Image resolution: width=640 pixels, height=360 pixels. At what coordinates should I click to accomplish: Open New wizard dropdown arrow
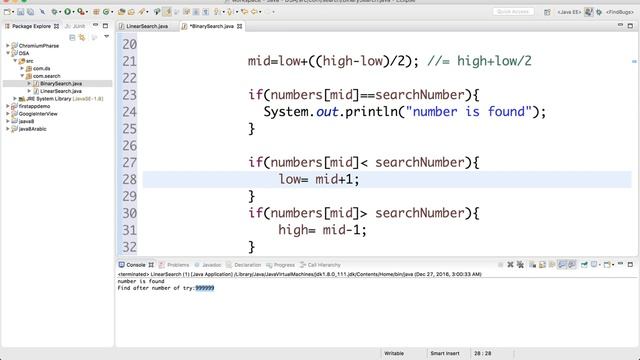(x=13, y=12)
